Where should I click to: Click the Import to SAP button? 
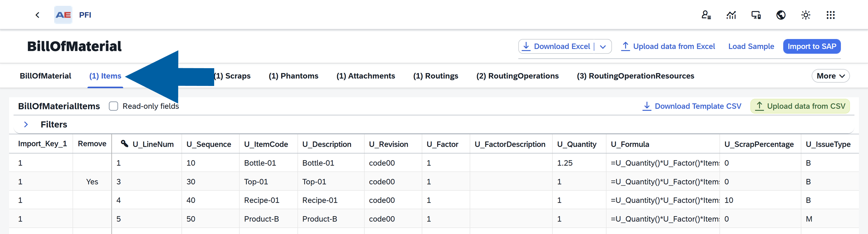tap(812, 47)
